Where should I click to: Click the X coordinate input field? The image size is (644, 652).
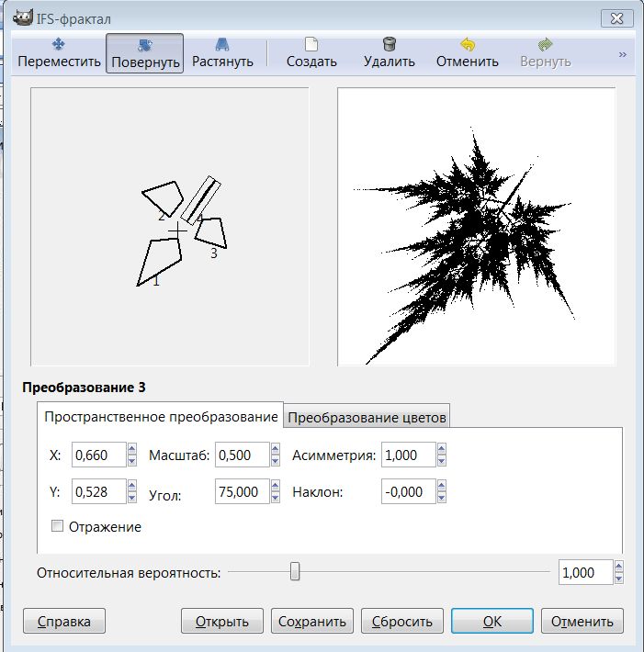click(x=96, y=455)
